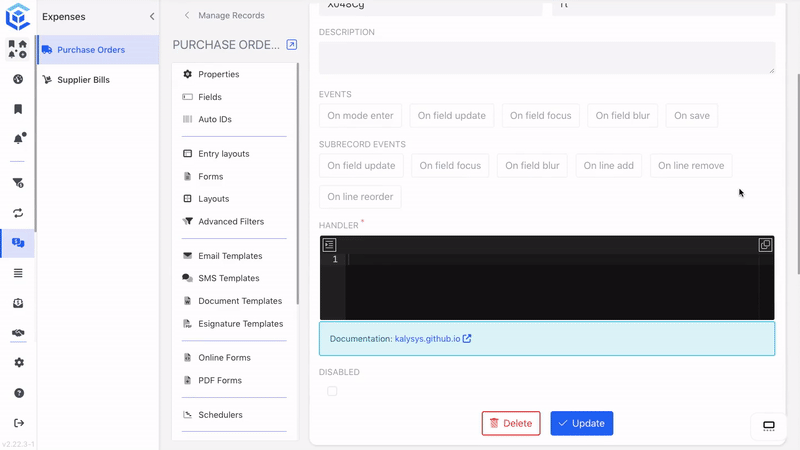Click the settings menu scrollbar
The width and height of the screenshot is (800, 450).
(x=297, y=184)
